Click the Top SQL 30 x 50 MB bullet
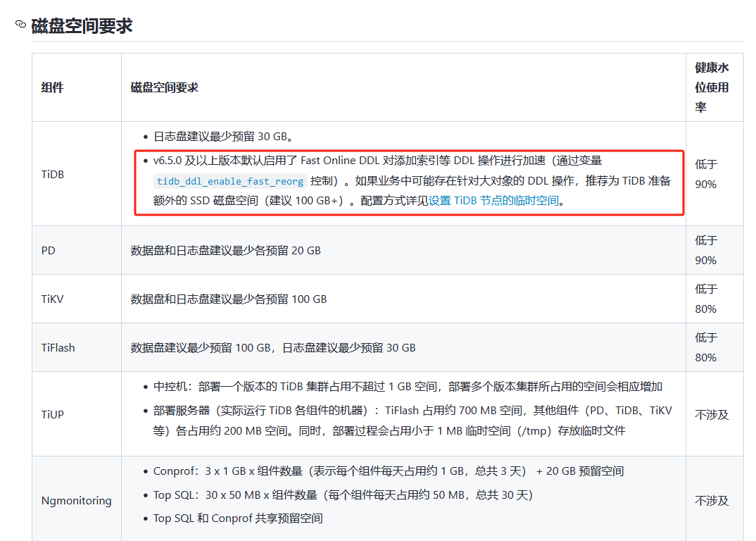This screenshot has width=756, height=541. coord(343,495)
